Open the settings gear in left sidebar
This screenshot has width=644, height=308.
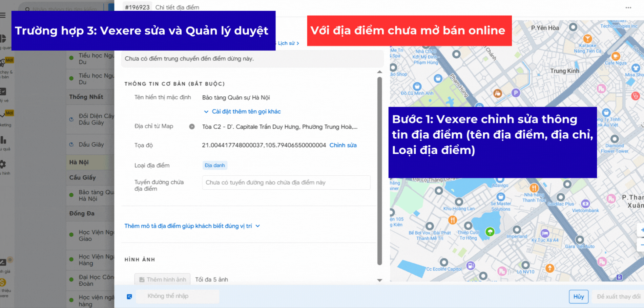coord(3,165)
